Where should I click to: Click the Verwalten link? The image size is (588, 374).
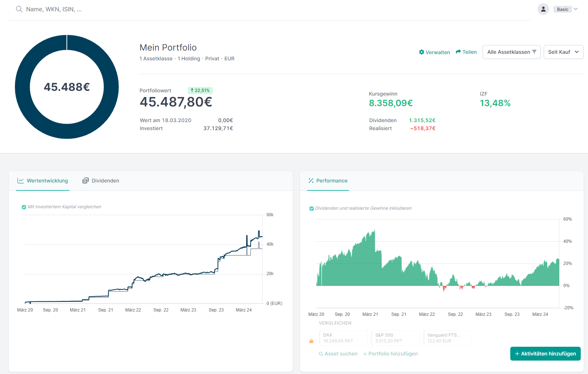pyautogui.click(x=434, y=52)
